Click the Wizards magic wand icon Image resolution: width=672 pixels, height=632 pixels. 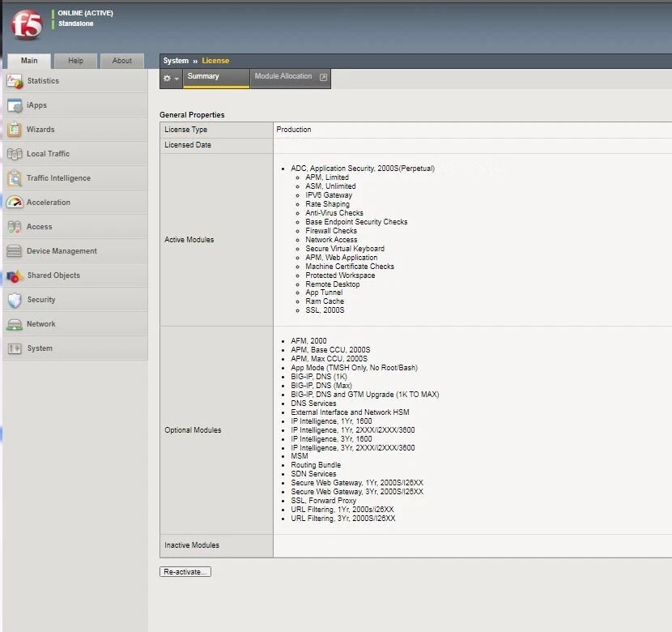click(15, 129)
